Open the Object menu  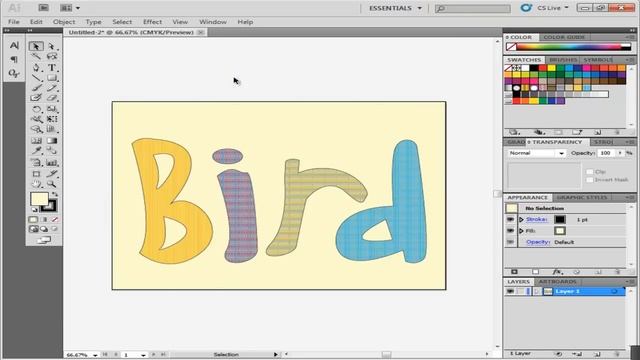(x=64, y=22)
